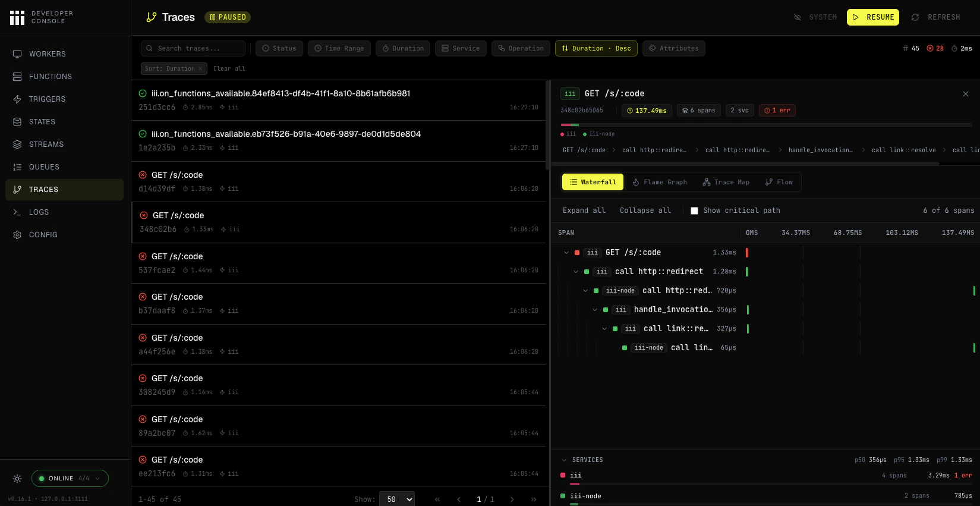Click the RESUME button
The height and width of the screenshot is (506, 980).
[872, 17]
